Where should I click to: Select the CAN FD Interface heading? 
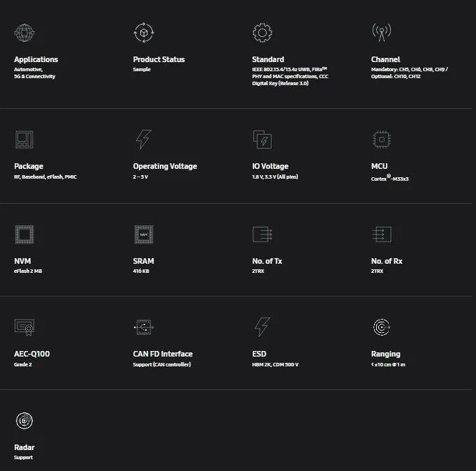click(163, 354)
